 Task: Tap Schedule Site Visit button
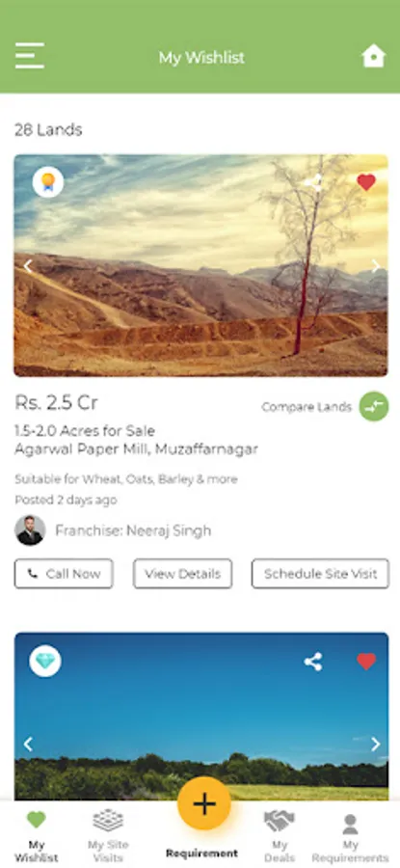click(x=320, y=574)
